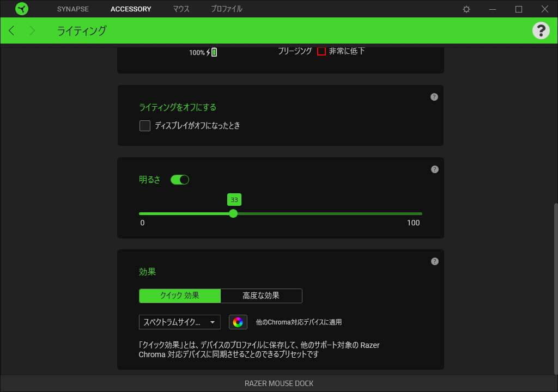
Task: Open help for the turn-off-lighting section
Action: pyautogui.click(x=434, y=97)
